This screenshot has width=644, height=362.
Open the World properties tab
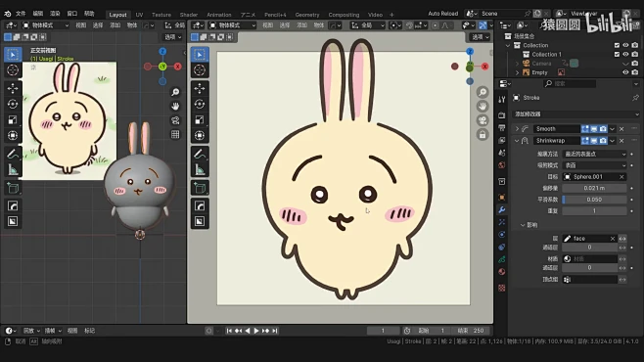[501, 165]
